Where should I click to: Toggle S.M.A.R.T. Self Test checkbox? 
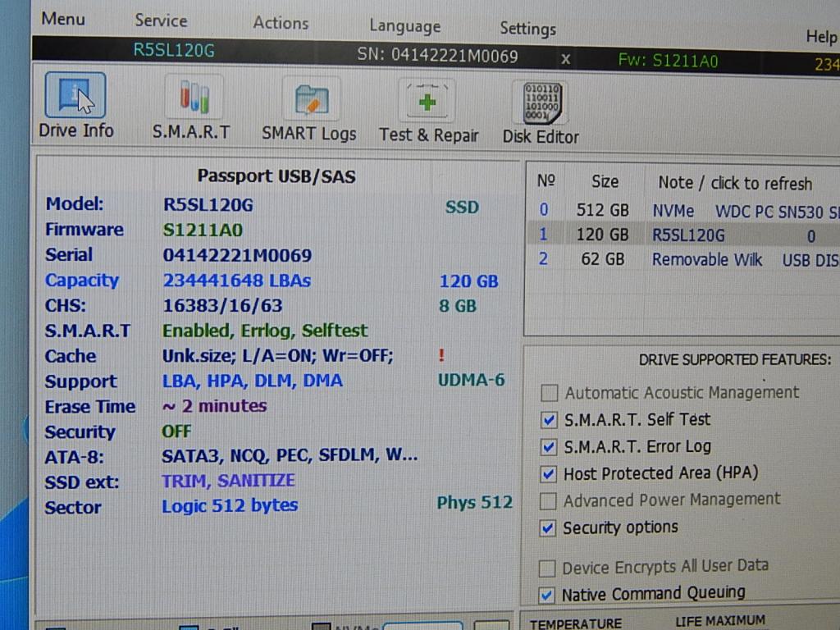(x=549, y=420)
